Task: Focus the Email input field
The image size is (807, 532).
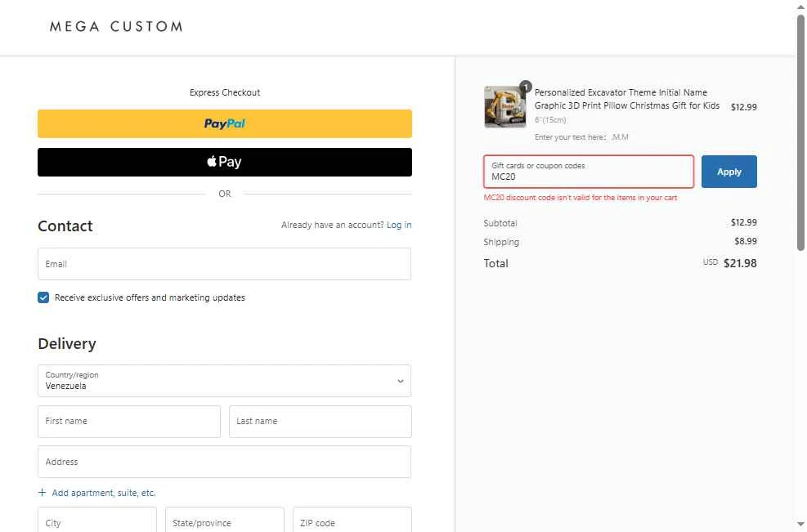Action: (224, 264)
